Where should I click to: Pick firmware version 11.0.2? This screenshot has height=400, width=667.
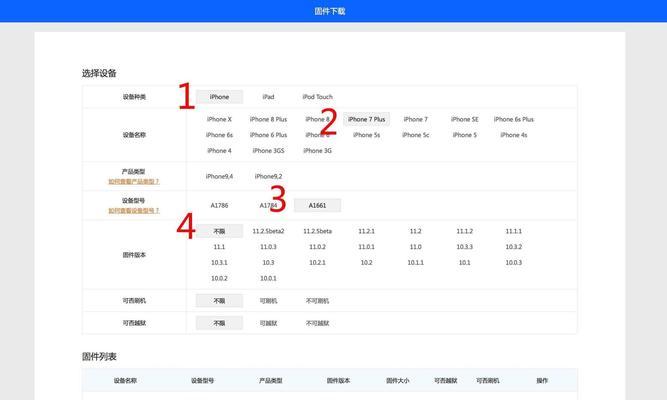[317, 247]
